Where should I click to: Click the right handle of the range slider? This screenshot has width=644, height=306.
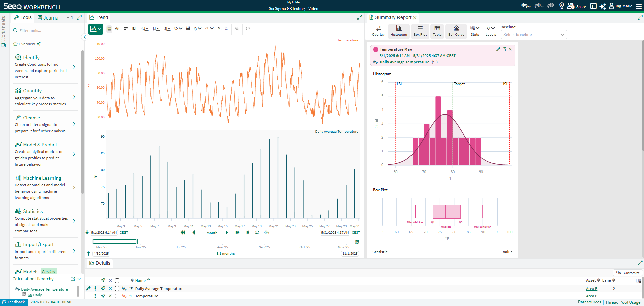point(137,241)
